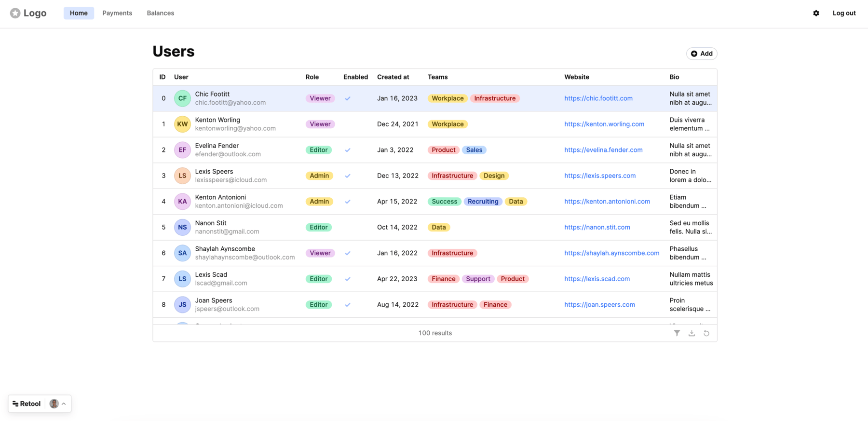Click the 100 results label

435,333
